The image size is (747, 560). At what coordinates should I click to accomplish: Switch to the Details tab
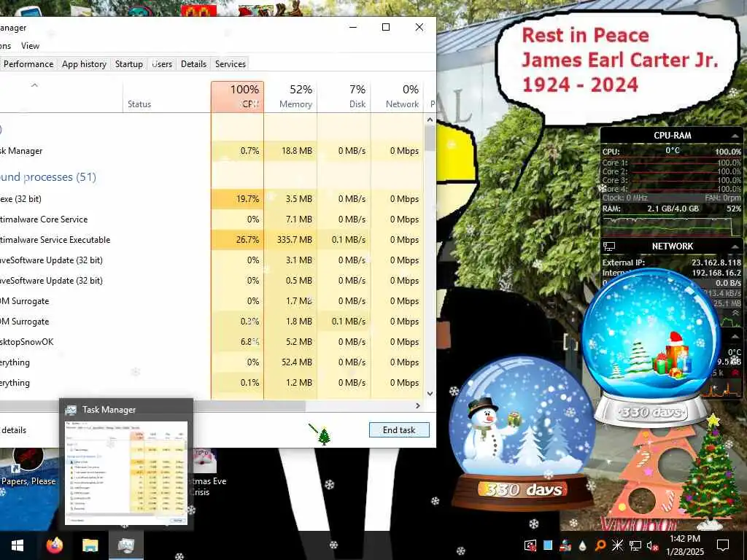193,64
